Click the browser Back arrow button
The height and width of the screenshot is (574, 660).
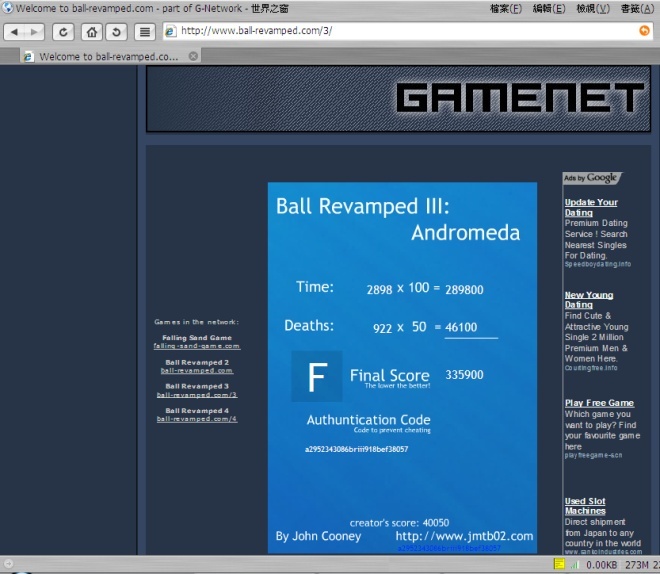tap(14, 32)
